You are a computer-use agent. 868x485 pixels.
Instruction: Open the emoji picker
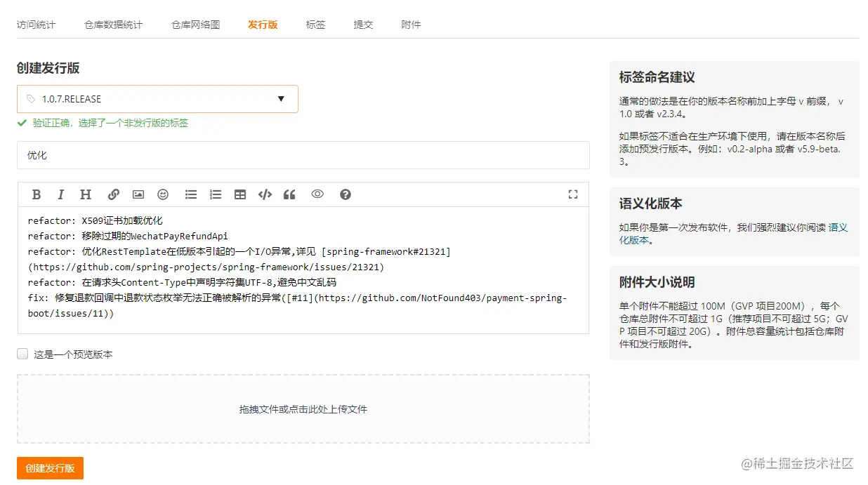coord(162,194)
